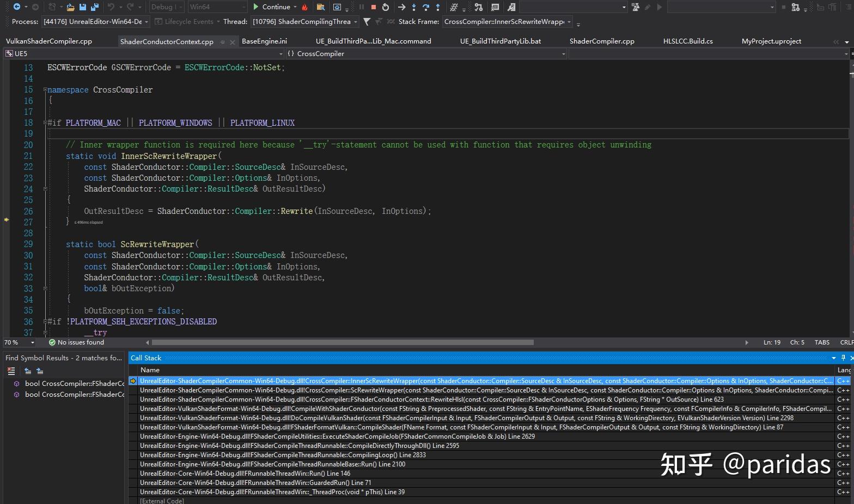Click the Restart debugging icon

click(x=386, y=7)
